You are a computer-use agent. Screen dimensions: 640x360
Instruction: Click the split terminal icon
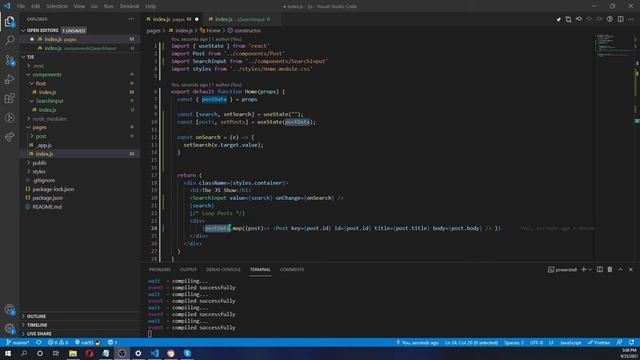[600, 269]
